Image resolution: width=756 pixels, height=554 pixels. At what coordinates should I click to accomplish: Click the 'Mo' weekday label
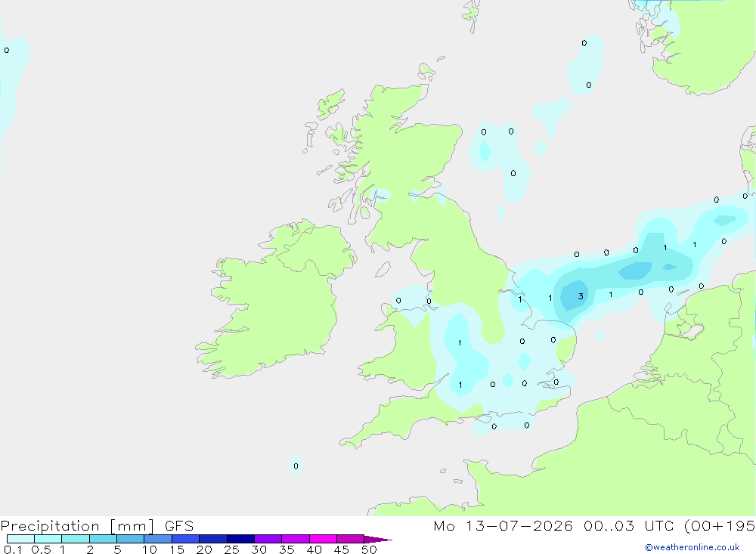(x=444, y=526)
